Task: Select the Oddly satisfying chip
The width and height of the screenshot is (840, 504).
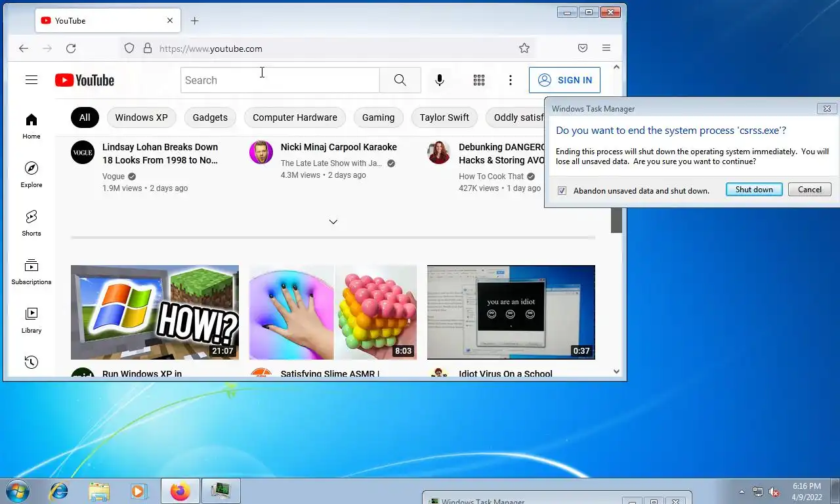Action: 515,117
